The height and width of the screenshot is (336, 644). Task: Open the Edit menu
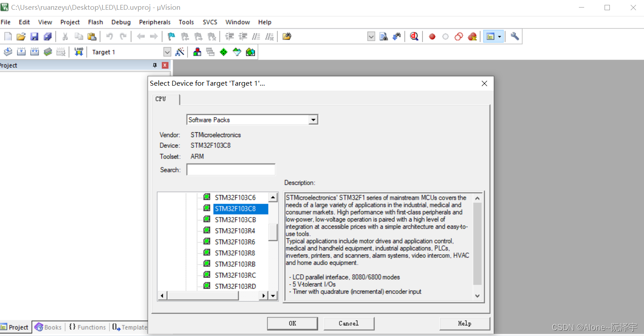24,22
